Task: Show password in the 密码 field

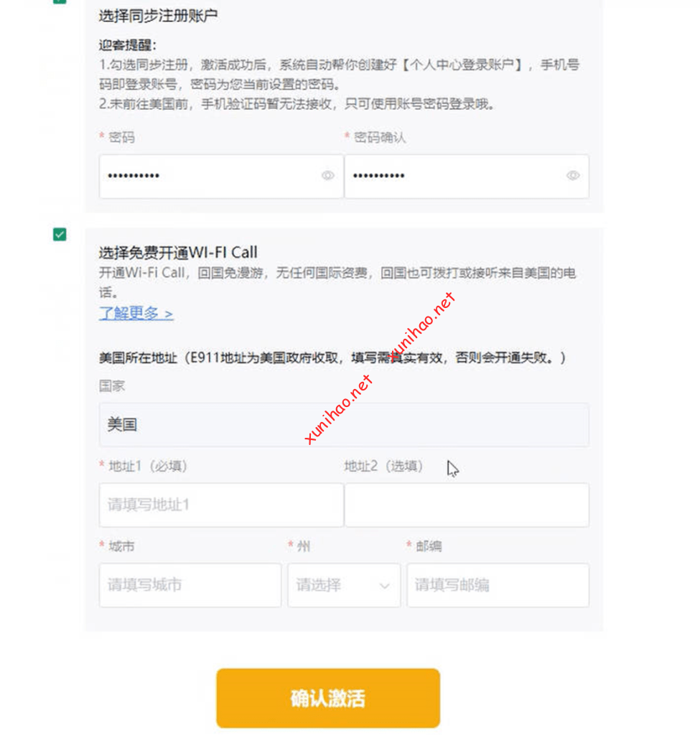Action: pyautogui.click(x=327, y=175)
